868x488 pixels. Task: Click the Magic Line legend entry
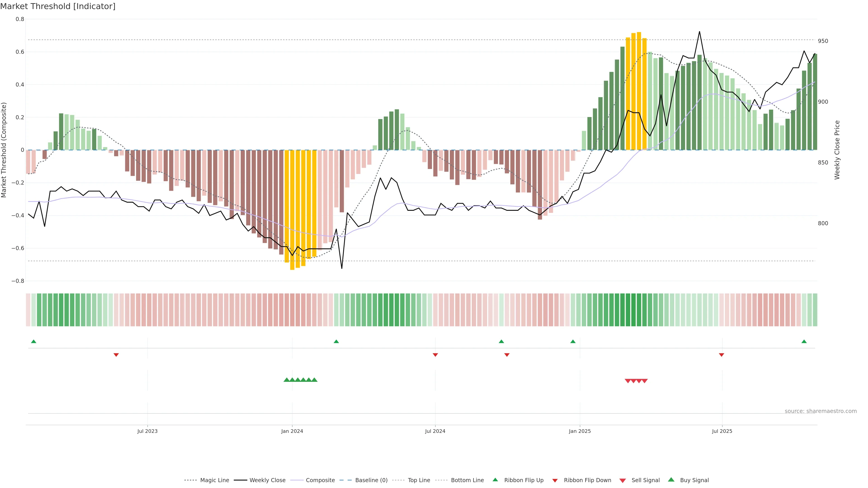point(214,480)
